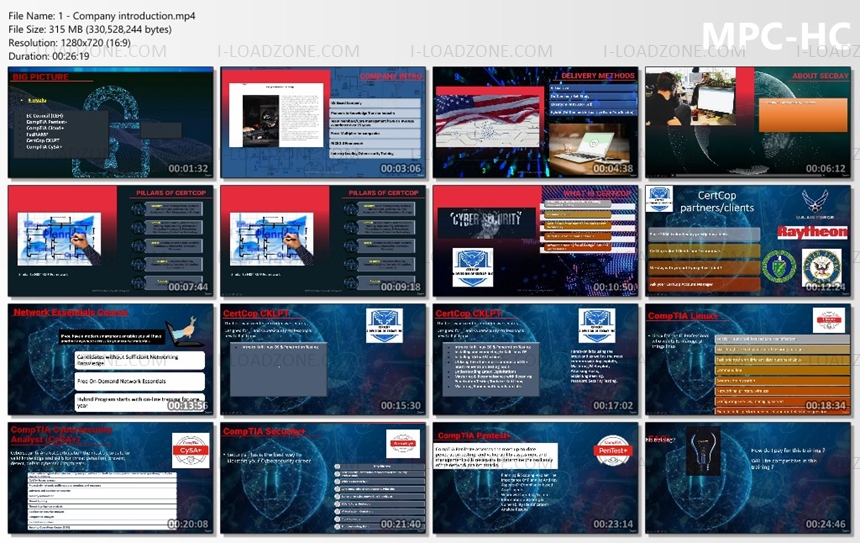Click the CompTIA Pentest+ slide title
Image resolution: width=860 pixels, height=543 pixels.
[474, 435]
